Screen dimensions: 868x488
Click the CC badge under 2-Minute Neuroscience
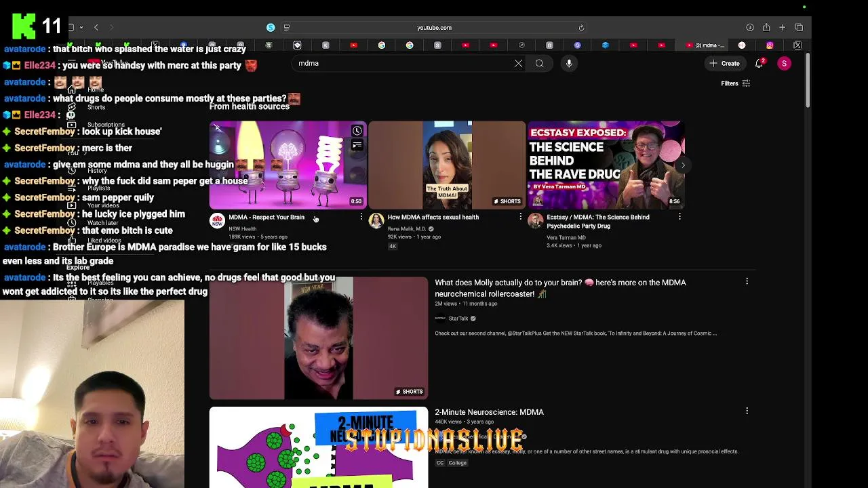440,463
